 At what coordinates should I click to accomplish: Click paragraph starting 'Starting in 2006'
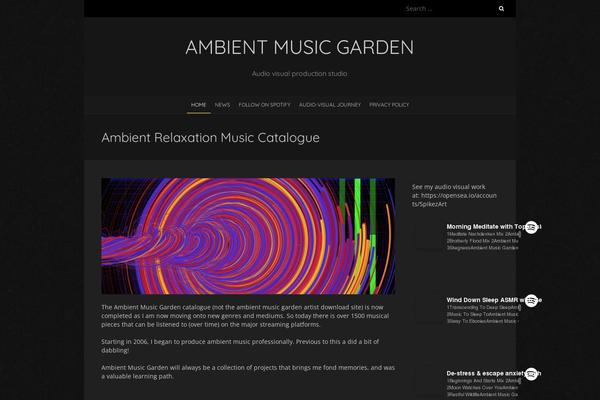point(240,346)
